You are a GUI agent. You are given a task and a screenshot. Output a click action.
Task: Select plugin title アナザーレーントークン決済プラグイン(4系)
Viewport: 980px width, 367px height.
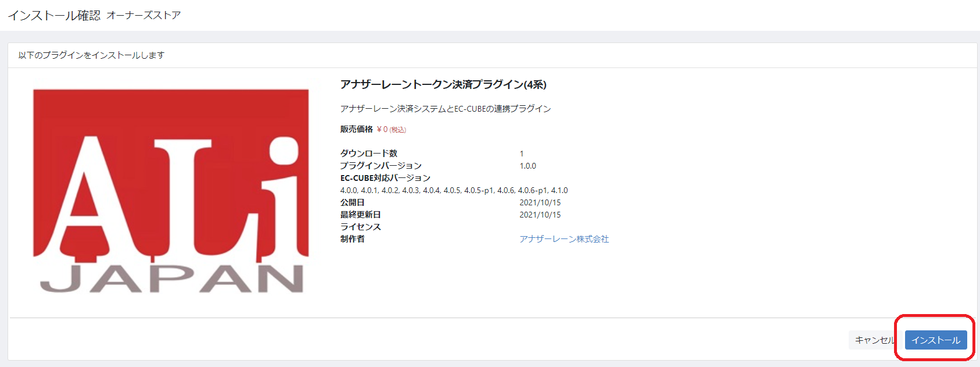(x=443, y=85)
